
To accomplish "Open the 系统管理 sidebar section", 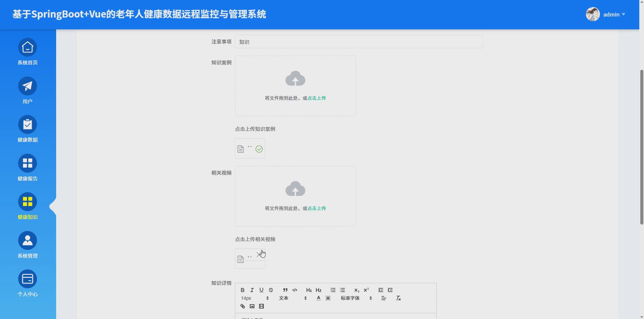I will point(28,245).
